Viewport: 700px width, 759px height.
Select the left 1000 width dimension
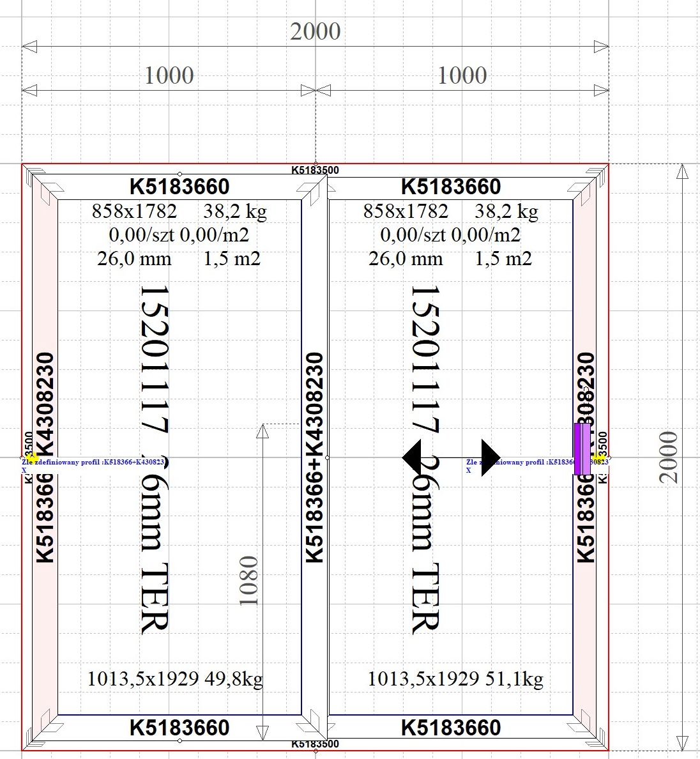169,75
